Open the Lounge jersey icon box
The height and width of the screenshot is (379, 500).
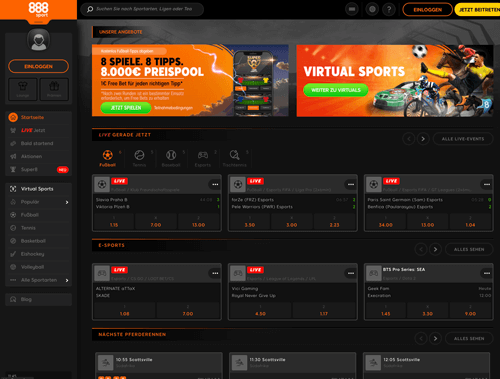[x=23, y=89]
